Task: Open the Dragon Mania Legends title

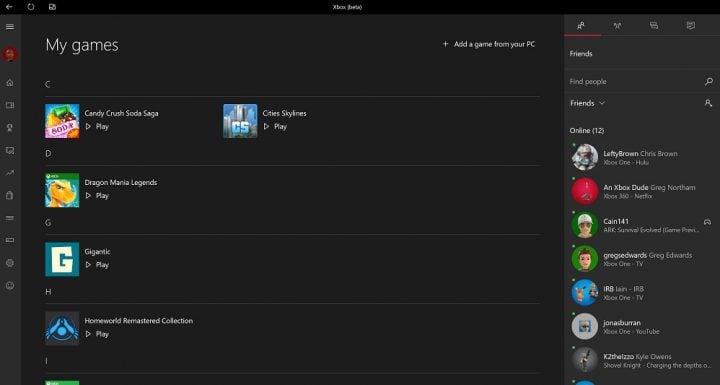Action: tap(121, 182)
